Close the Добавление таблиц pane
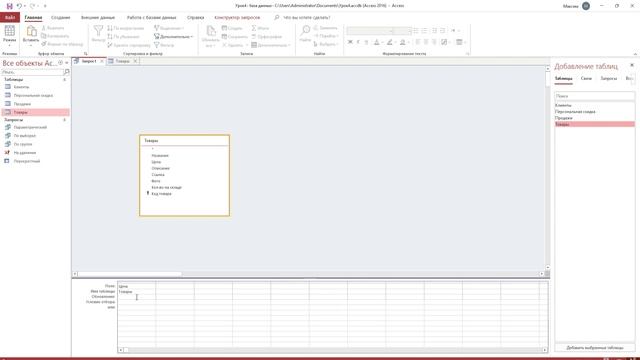Screen dimensions: 640x360 632,65
